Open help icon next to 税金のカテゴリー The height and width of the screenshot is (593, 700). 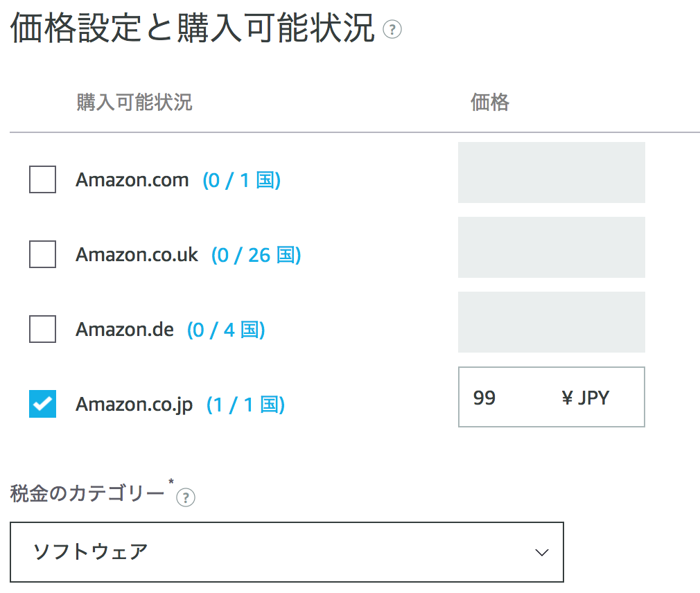coord(186,497)
